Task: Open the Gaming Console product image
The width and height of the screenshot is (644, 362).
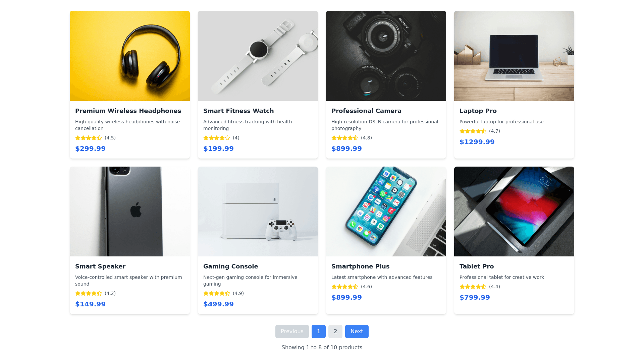Action: [x=258, y=212]
